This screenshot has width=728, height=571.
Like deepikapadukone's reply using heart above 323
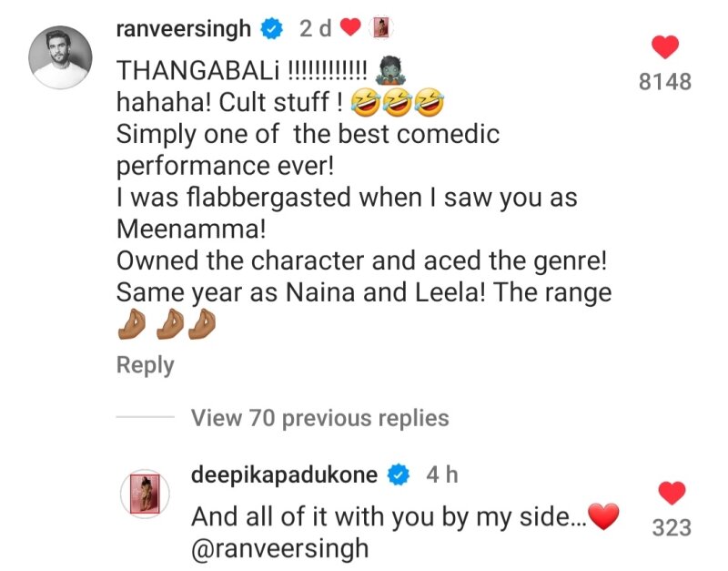(x=672, y=494)
